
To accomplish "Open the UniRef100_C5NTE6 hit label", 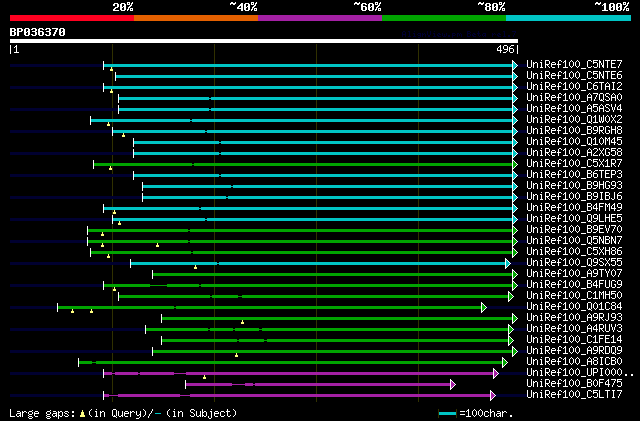I will point(574,76).
